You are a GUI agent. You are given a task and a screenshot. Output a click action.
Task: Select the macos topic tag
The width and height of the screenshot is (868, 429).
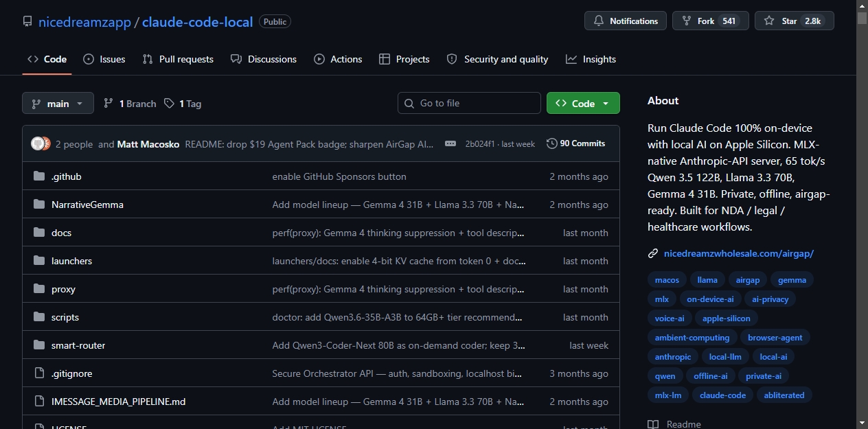click(x=667, y=280)
